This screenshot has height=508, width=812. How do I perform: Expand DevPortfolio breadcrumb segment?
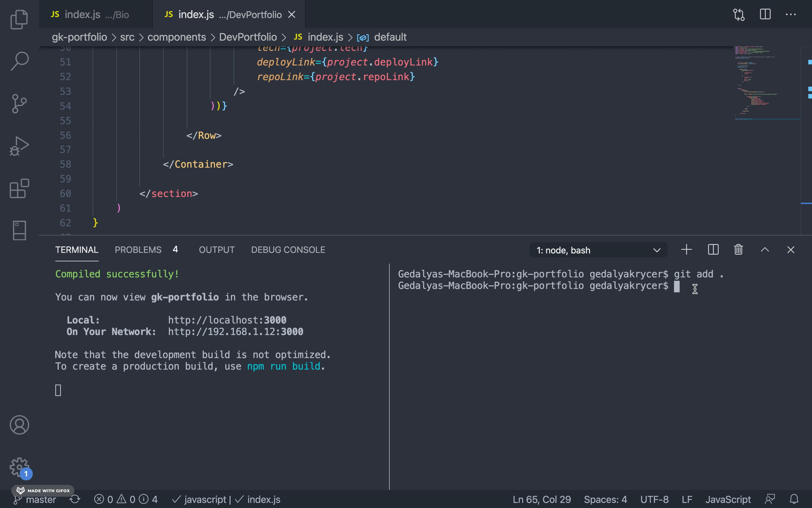tap(248, 37)
